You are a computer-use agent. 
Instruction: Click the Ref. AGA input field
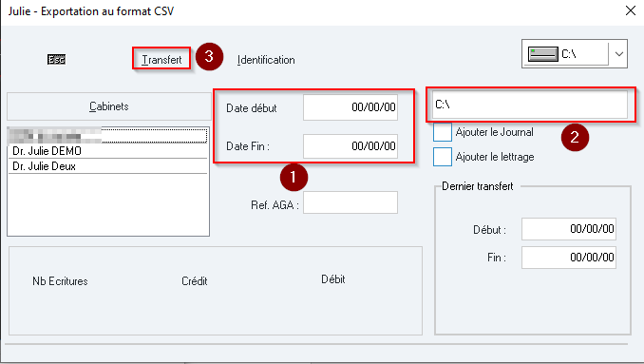pyautogui.click(x=350, y=202)
